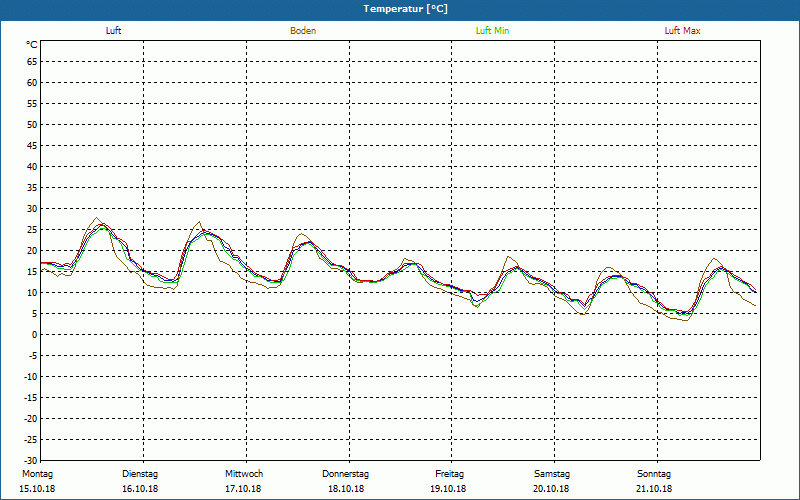Click the 60 y-axis value
This screenshot has height=500, width=800.
(32, 83)
